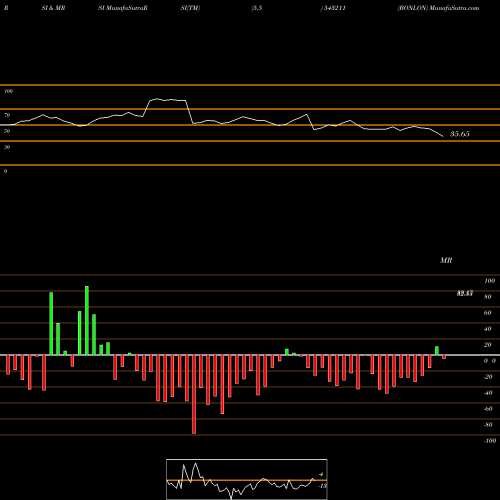Click the "-20" label on MRSI axis
Viewport: 500px width, 500px height.
[488, 377]
